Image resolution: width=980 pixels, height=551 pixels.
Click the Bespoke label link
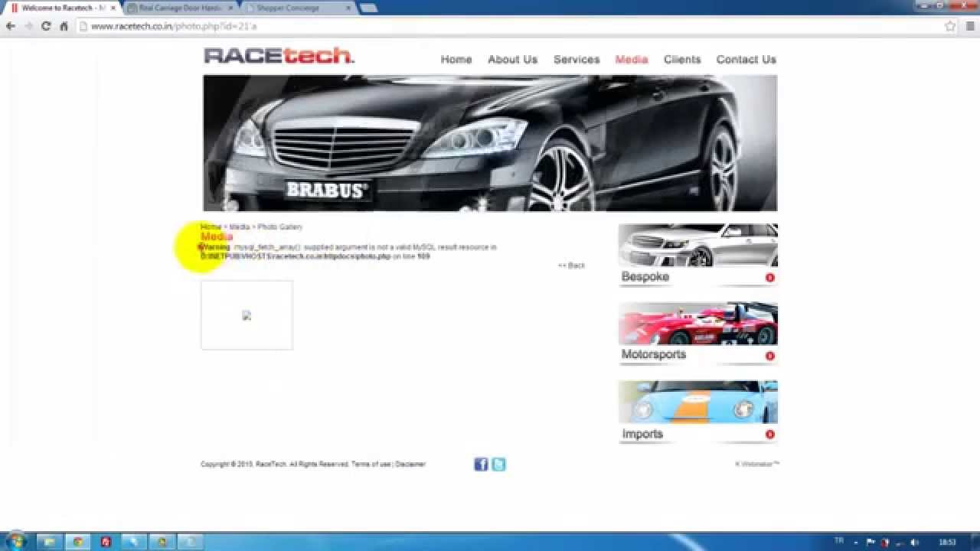(645, 277)
